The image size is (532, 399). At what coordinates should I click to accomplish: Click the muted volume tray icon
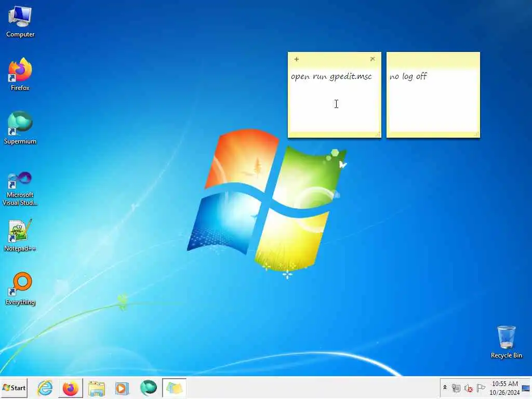pyautogui.click(x=469, y=388)
